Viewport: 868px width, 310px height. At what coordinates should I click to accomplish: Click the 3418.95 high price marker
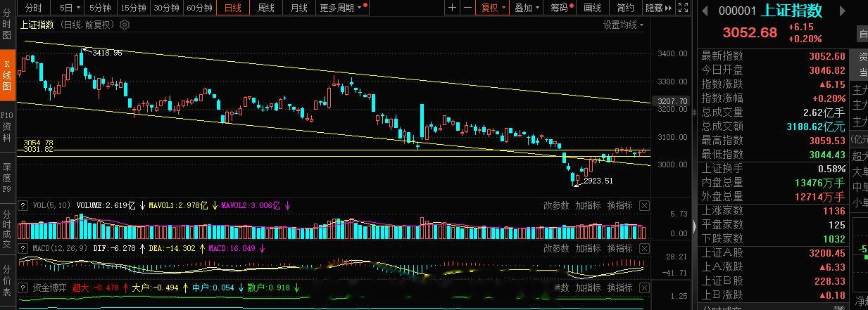(107, 53)
